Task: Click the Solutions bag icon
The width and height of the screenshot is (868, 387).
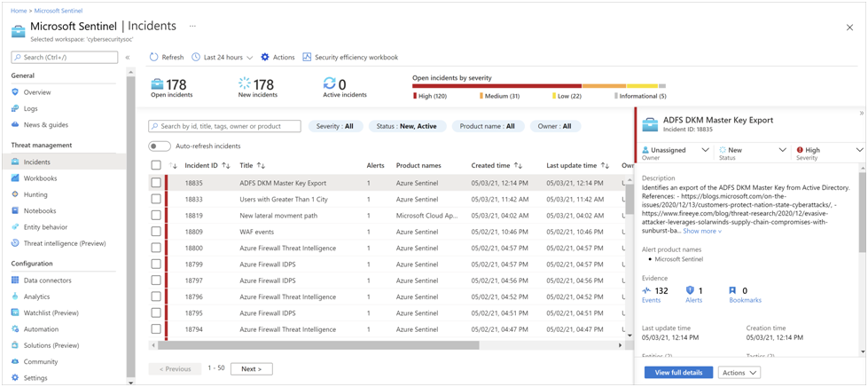Action: coord(15,345)
